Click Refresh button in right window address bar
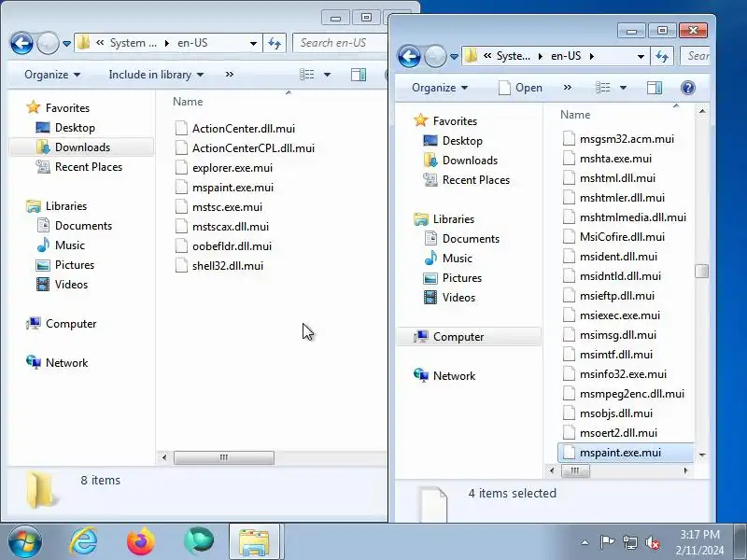This screenshot has width=747, height=560. click(662, 56)
